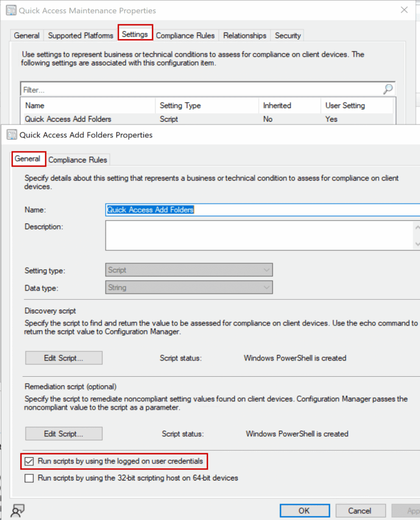Edit the remediation script
This screenshot has height=520, width=420.
tap(63, 434)
